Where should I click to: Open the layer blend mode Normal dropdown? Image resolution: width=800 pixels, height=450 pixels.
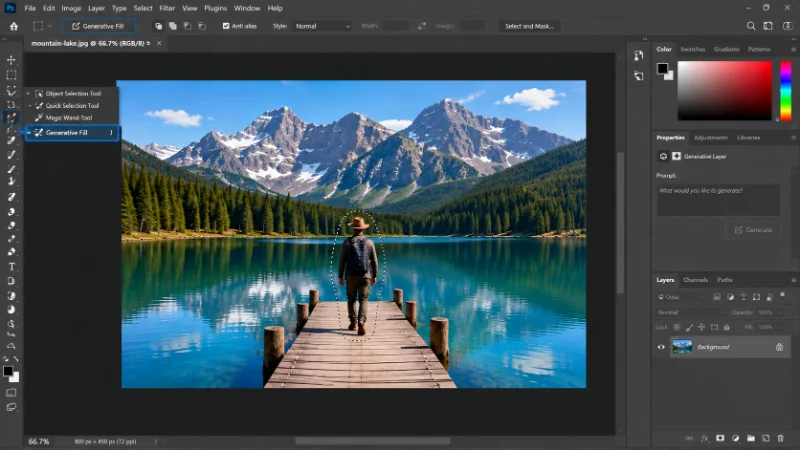(x=691, y=312)
